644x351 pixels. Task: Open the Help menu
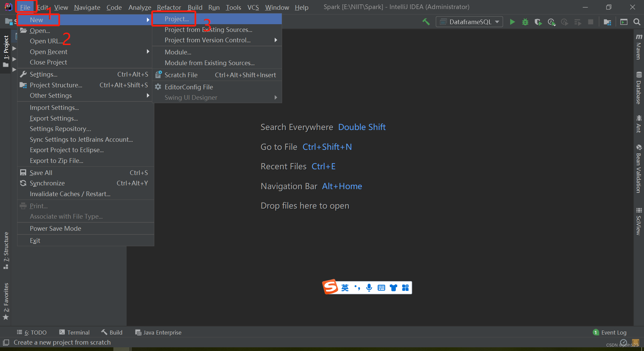(302, 7)
